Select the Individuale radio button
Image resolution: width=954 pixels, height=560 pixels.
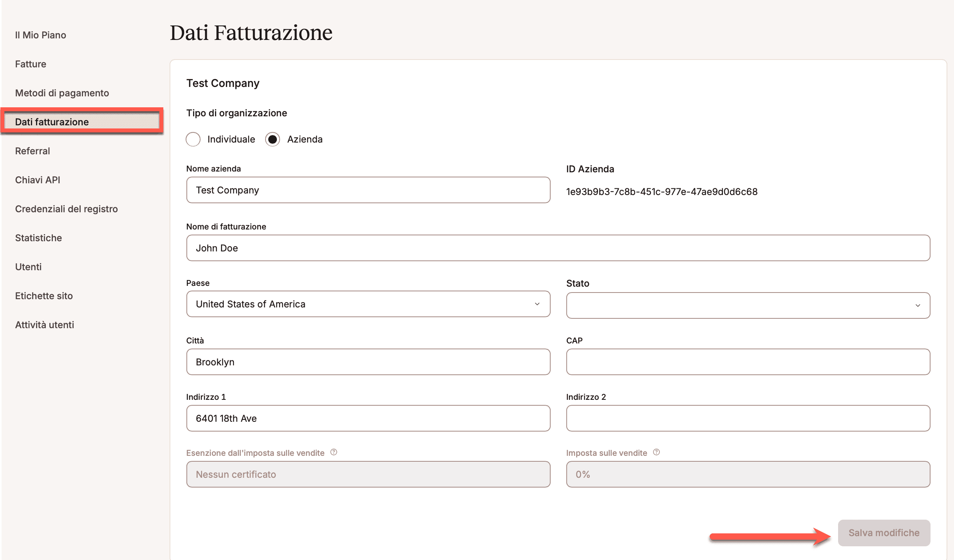193,139
